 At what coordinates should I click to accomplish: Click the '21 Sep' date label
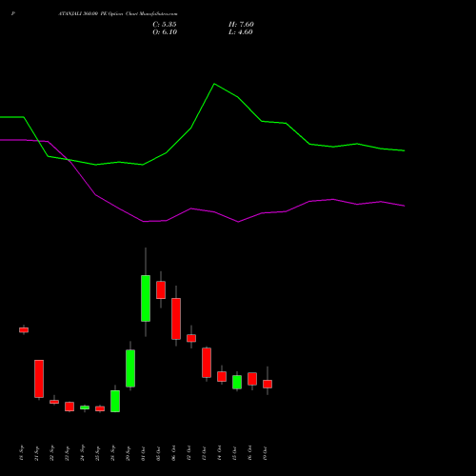37,453
